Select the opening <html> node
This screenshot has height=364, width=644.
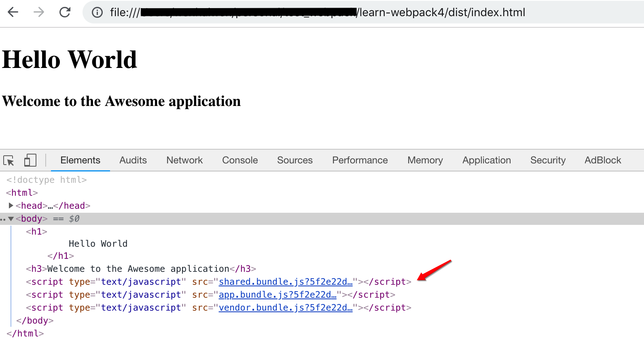tap(22, 193)
